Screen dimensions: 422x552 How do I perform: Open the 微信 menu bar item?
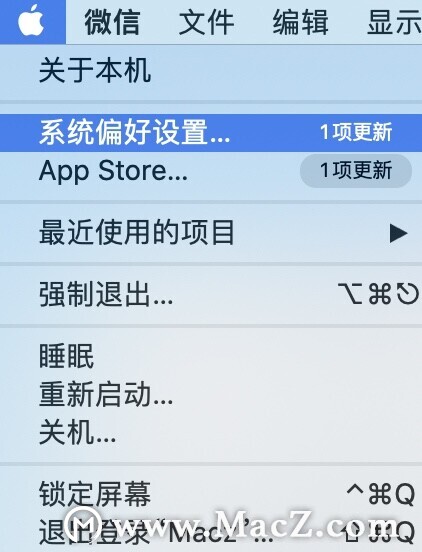click(112, 22)
